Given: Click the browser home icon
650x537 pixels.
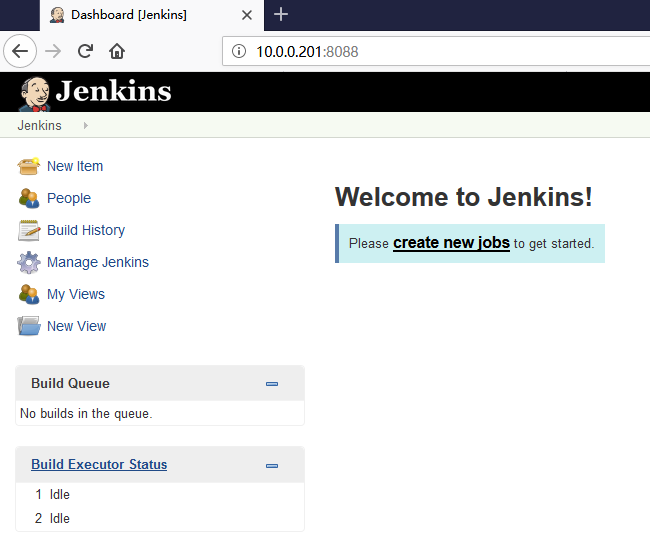Looking at the screenshot, I should 117,51.
